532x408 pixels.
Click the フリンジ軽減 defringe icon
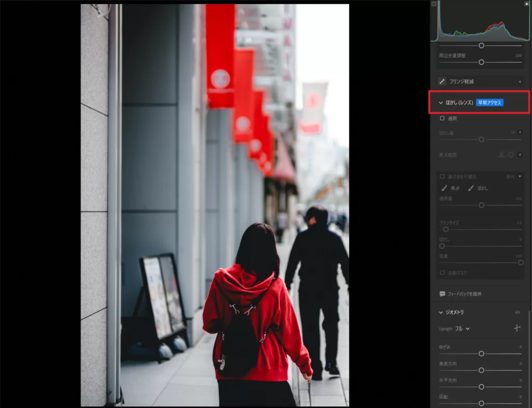pyautogui.click(x=442, y=81)
